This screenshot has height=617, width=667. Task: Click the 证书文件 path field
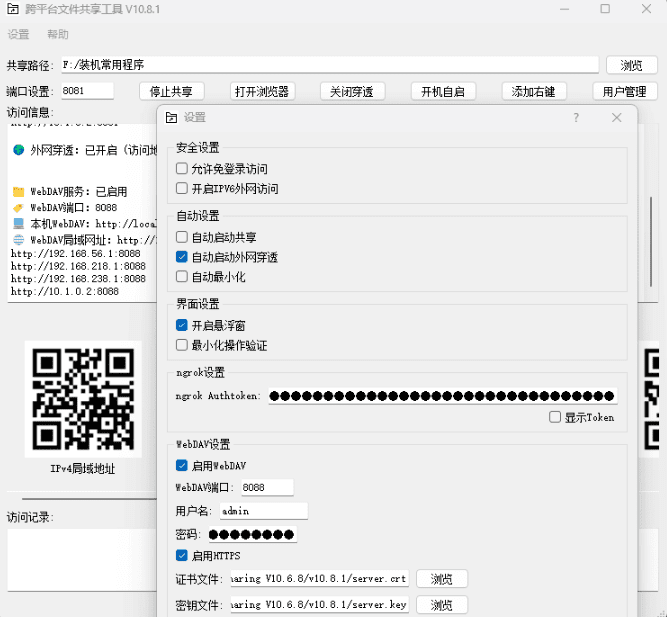[319, 579]
